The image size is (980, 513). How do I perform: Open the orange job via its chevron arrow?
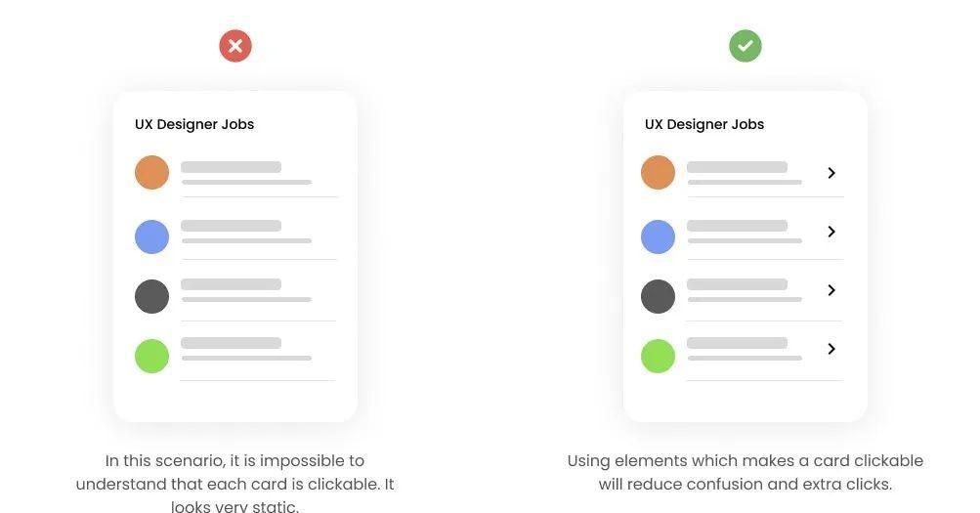[x=831, y=173]
